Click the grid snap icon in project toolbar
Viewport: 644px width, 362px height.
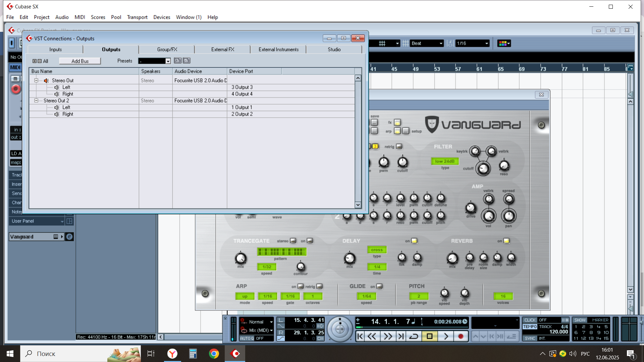click(382, 43)
